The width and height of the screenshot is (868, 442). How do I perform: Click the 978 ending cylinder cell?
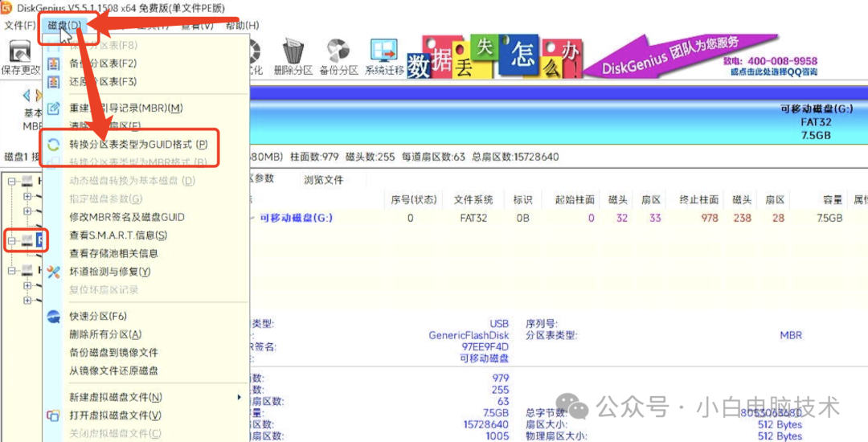[710, 218]
